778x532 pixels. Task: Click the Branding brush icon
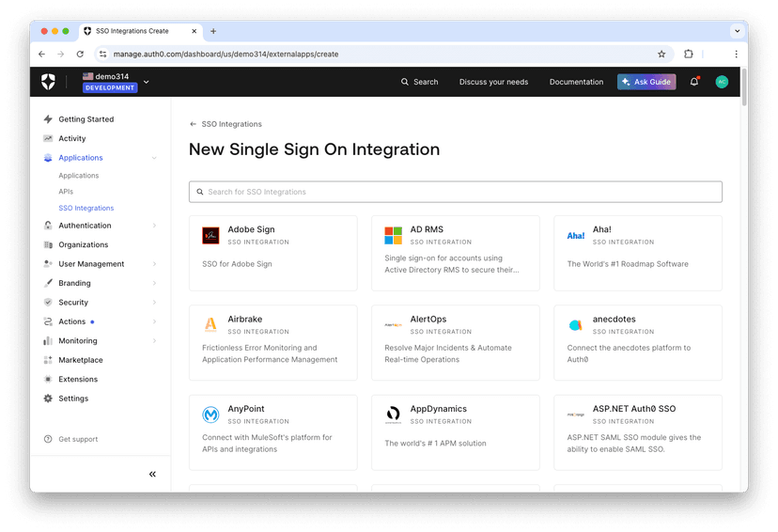click(x=48, y=283)
